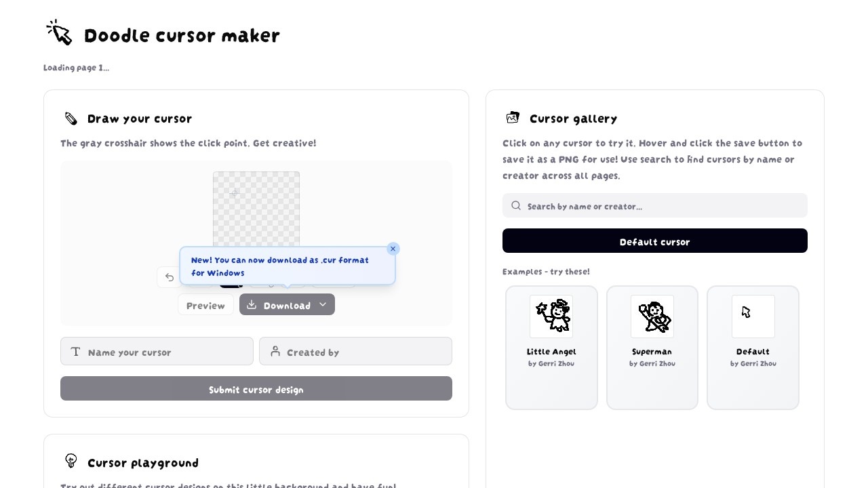This screenshot has width=868, height=488.
Task: Click the T icon in the cursor name field
Action: [x=76, y=351]
